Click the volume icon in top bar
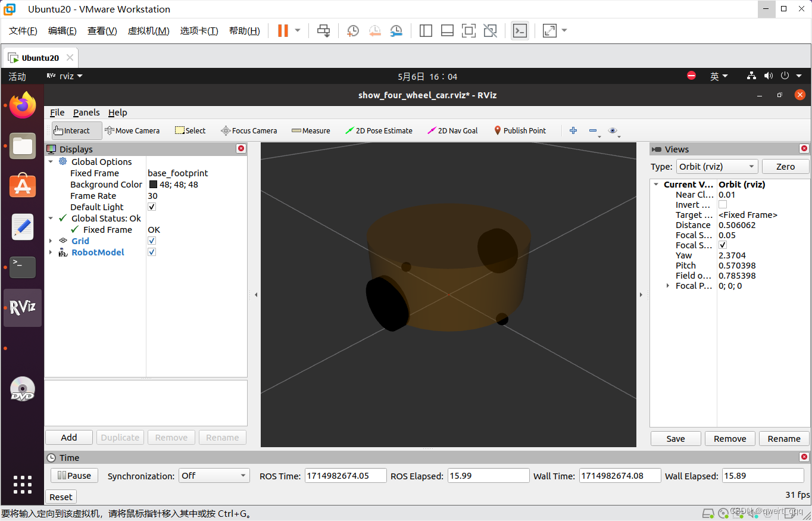This screenshot has width=812, height=521. (x=769, y=76)
